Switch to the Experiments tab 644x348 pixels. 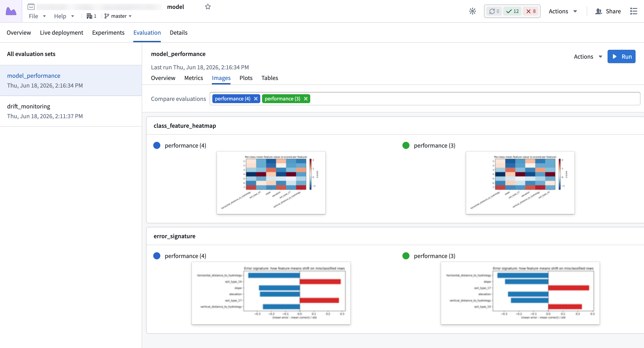click(x=108, y=32)
